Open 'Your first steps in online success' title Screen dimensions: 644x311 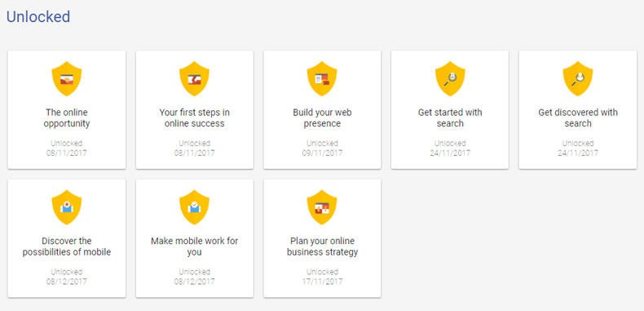pos(194,118)
